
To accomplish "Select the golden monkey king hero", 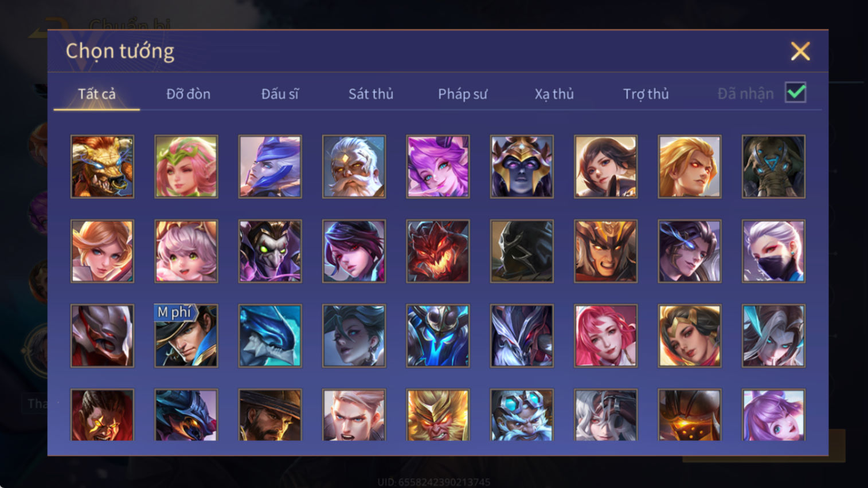I will pos(438,415).
